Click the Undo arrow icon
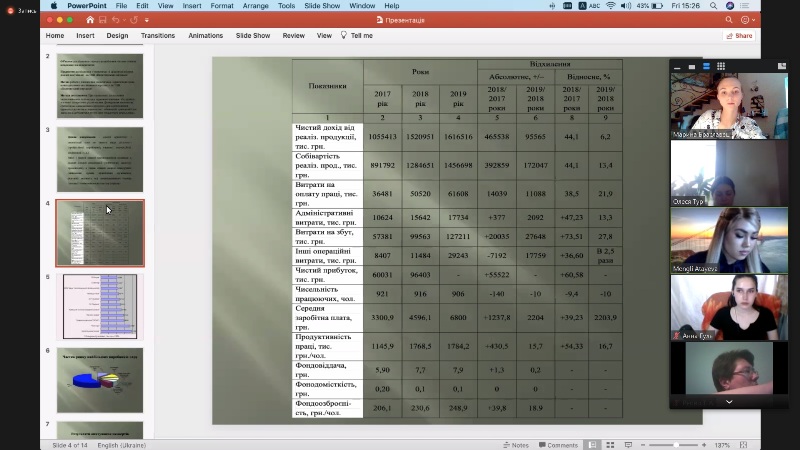 tap(115, 20)
